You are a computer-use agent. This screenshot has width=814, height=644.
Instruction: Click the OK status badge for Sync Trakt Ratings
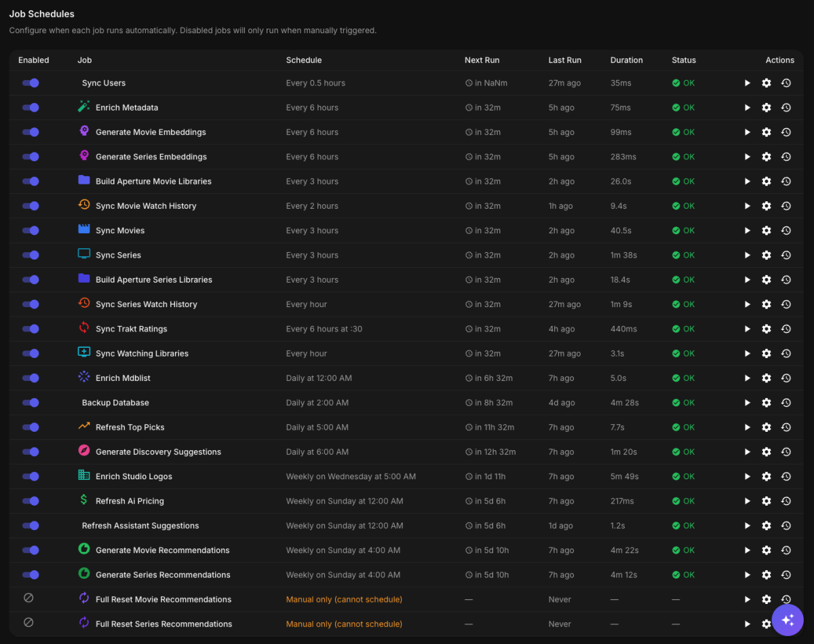tap(682, 329)
